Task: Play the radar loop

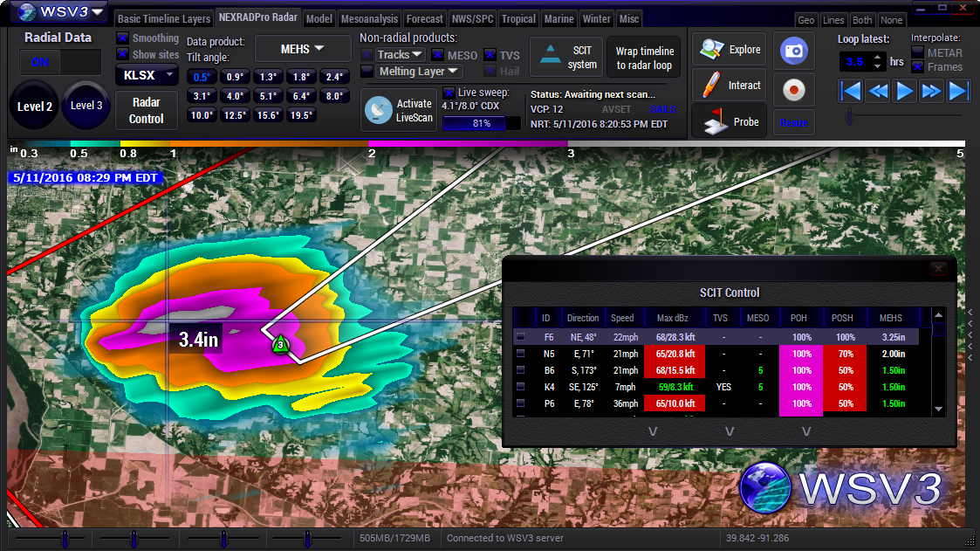Action: coord(904,92)
